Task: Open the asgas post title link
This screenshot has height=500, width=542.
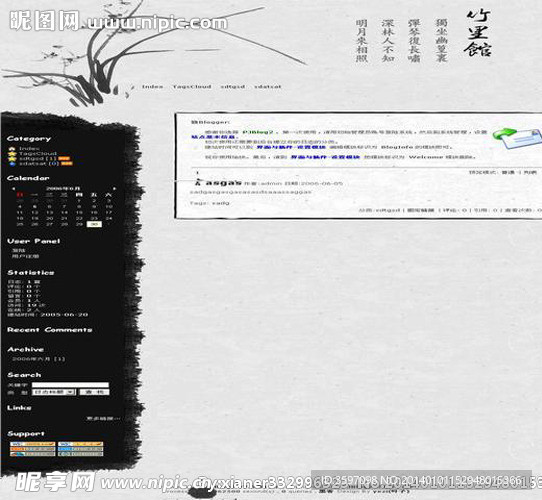Action: pyautogui.click(x=223, y=182)
